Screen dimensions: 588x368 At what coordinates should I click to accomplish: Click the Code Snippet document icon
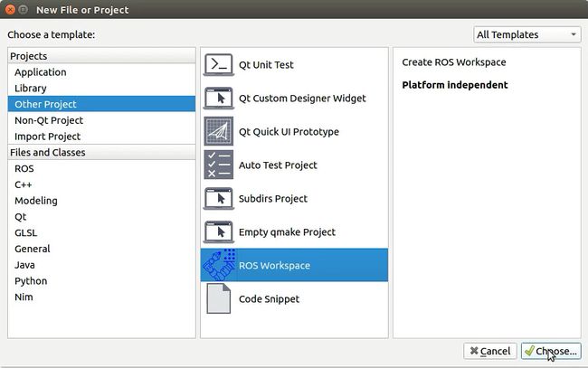point(219,298)
